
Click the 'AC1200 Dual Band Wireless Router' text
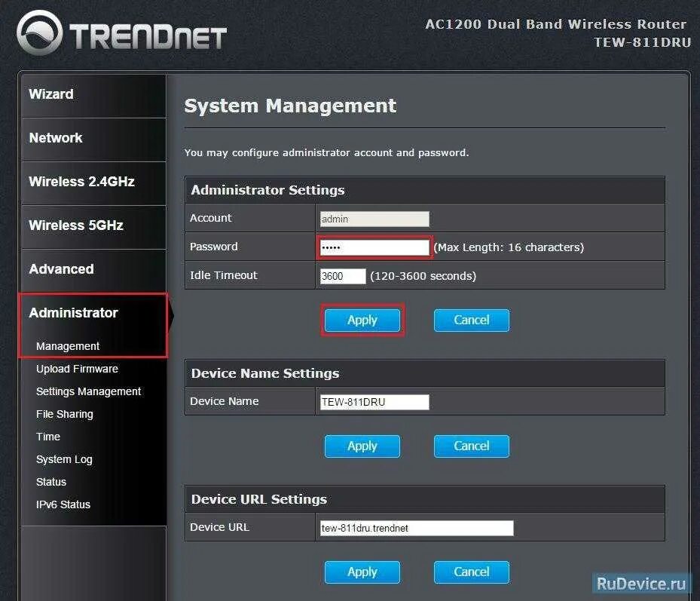pyautogui.click(x=556, y=24)
